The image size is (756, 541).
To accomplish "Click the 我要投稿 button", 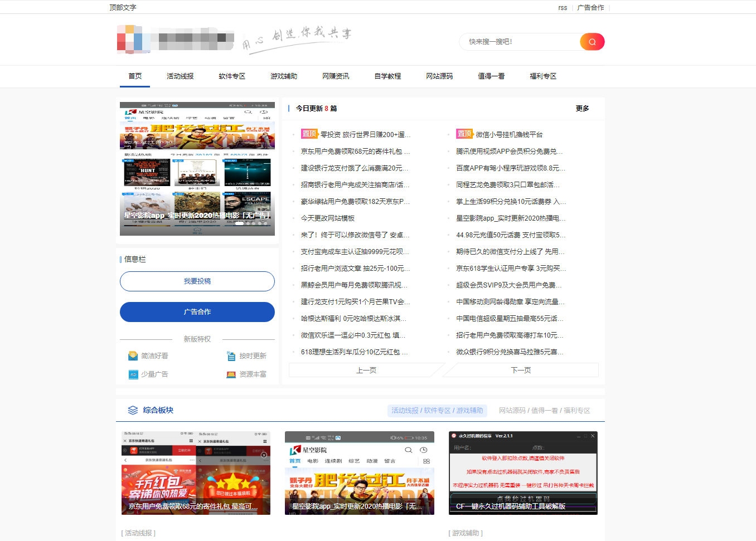I will [197, 281].
